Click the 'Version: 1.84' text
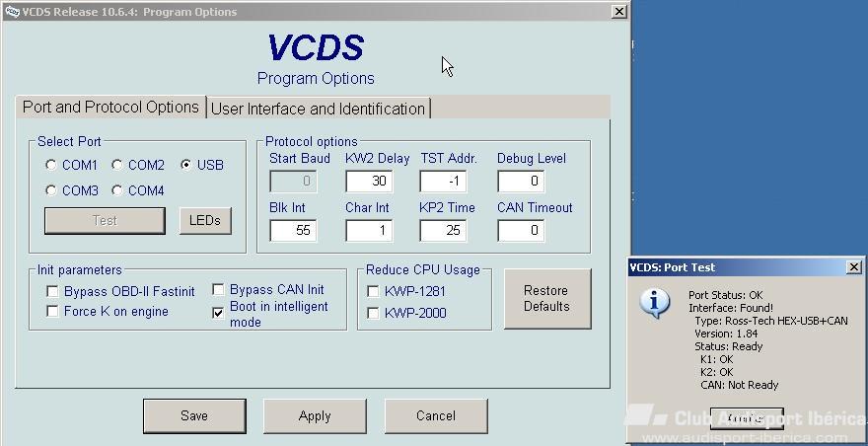 click(726, 334)
